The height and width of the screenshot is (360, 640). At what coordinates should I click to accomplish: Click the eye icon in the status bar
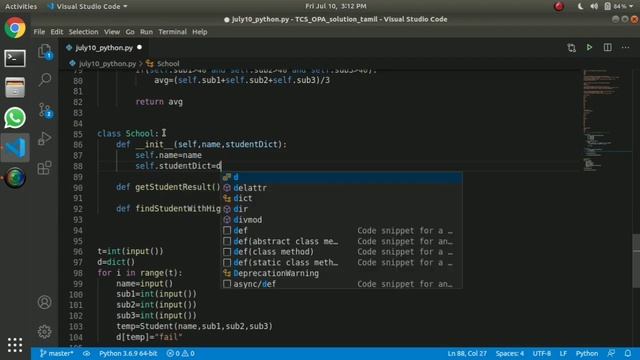coord(87,353)
